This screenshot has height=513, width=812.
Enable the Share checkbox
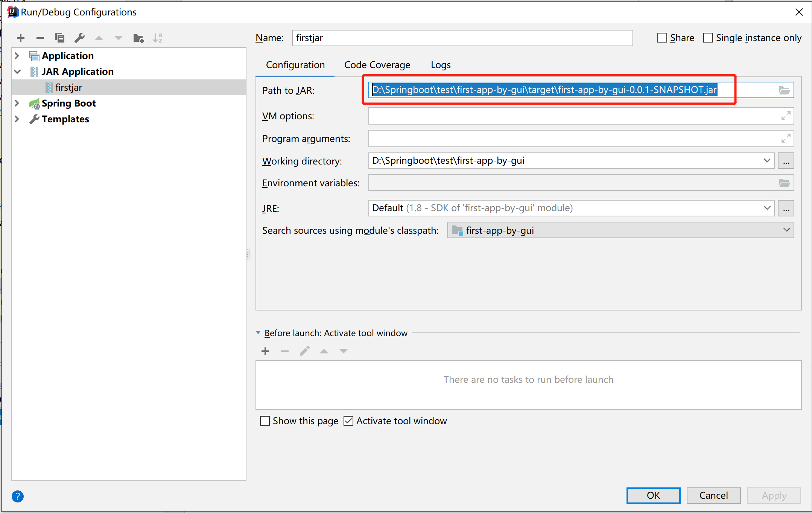[x=662, y=38]
